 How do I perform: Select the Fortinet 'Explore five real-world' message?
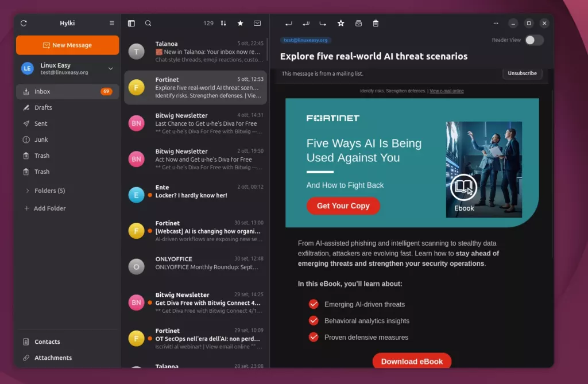click(x=195, y=87)
